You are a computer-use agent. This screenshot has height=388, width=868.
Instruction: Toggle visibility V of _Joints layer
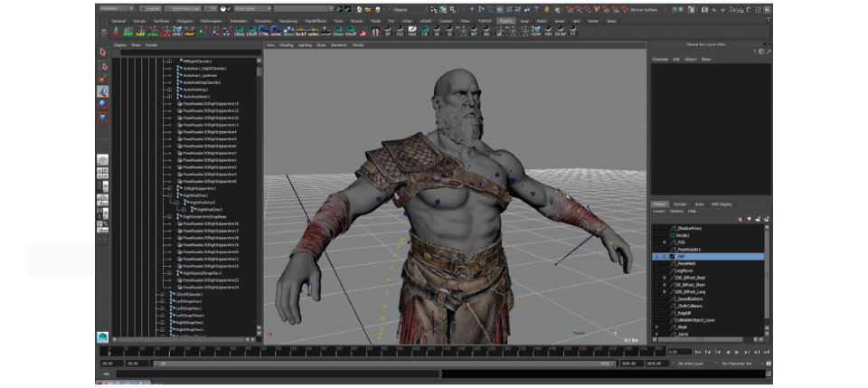click(656, 335)
